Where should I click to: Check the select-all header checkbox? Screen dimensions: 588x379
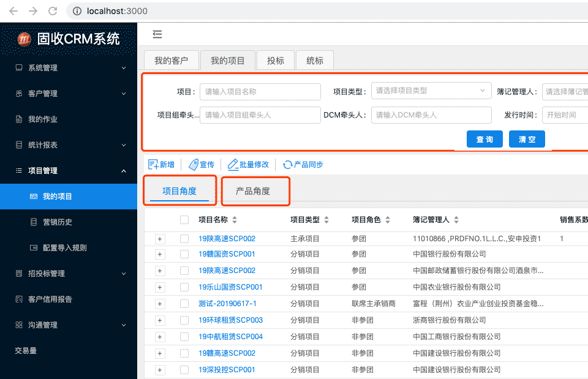(184, 220)
